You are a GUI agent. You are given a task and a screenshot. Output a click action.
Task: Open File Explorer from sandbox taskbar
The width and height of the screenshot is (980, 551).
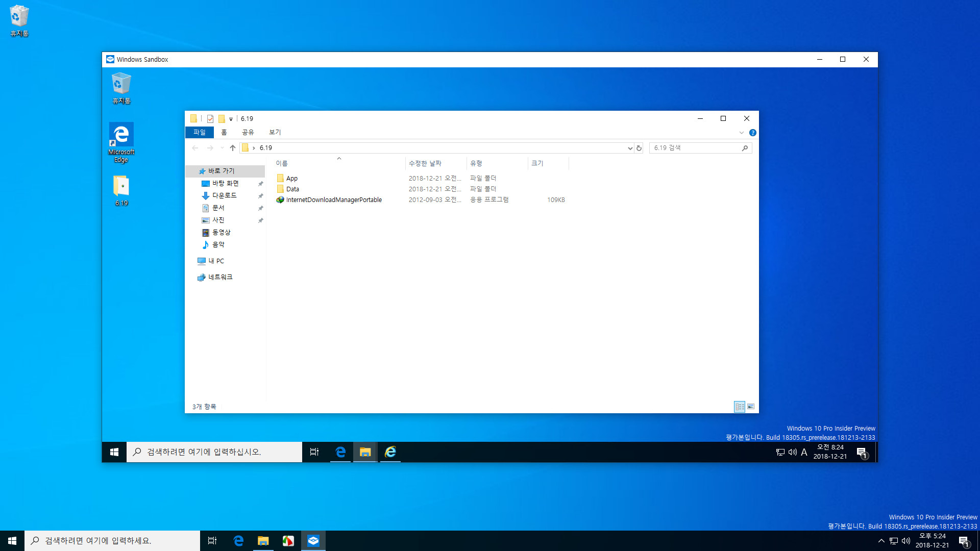tap(365, 452)
